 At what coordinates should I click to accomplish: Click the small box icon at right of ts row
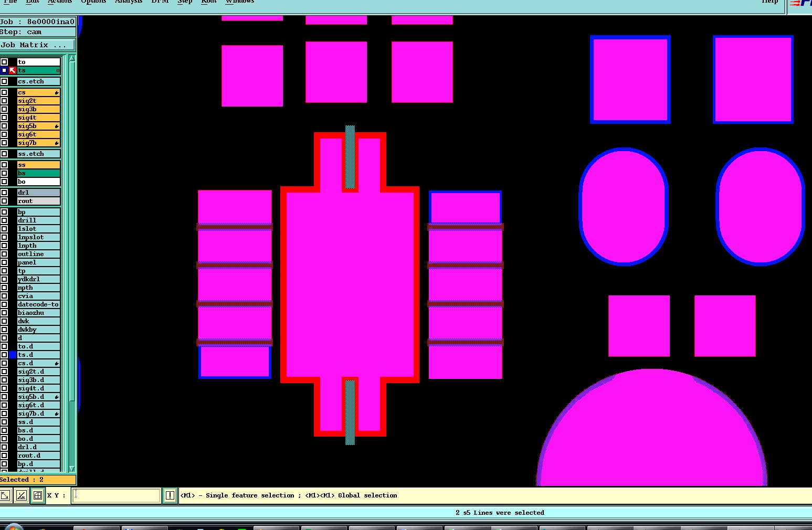click(58, 70)
